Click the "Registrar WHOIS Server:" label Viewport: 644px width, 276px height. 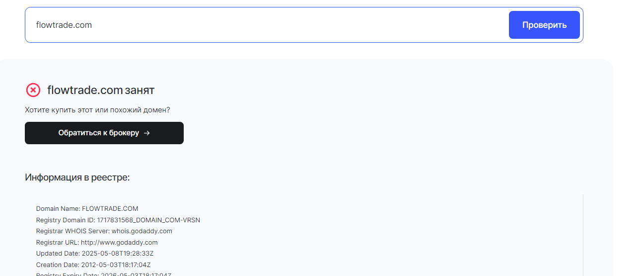click(x=73, y=231)
